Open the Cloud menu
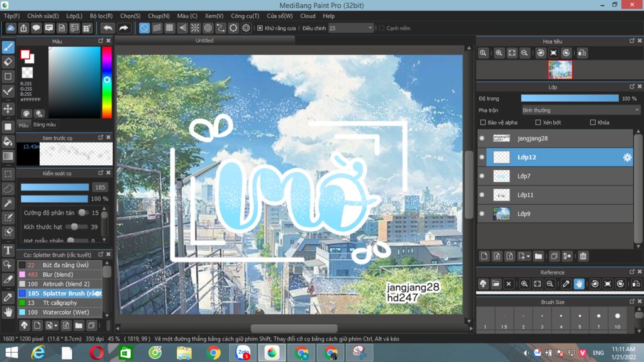This screenshot has width=644, height=362. (x=308, y=16)
